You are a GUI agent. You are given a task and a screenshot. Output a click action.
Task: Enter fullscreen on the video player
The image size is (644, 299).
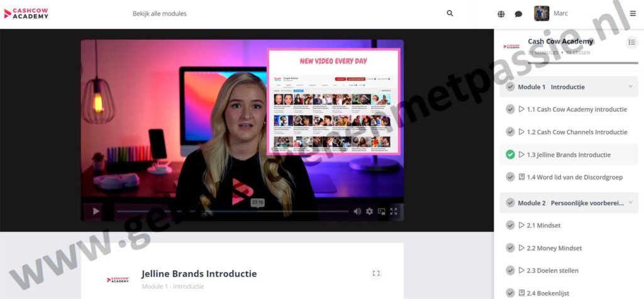(394, 212)
